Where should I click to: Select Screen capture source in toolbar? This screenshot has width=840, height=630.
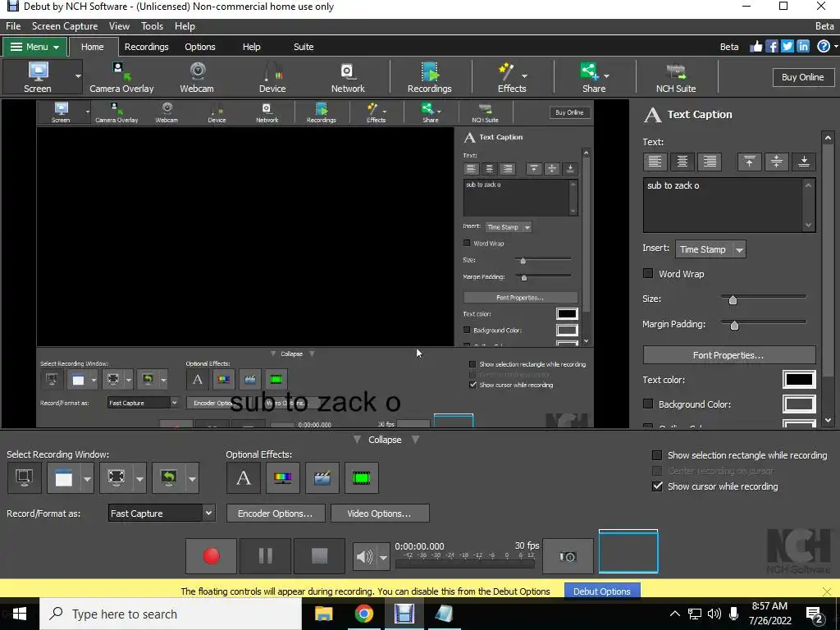pos(38,77)
